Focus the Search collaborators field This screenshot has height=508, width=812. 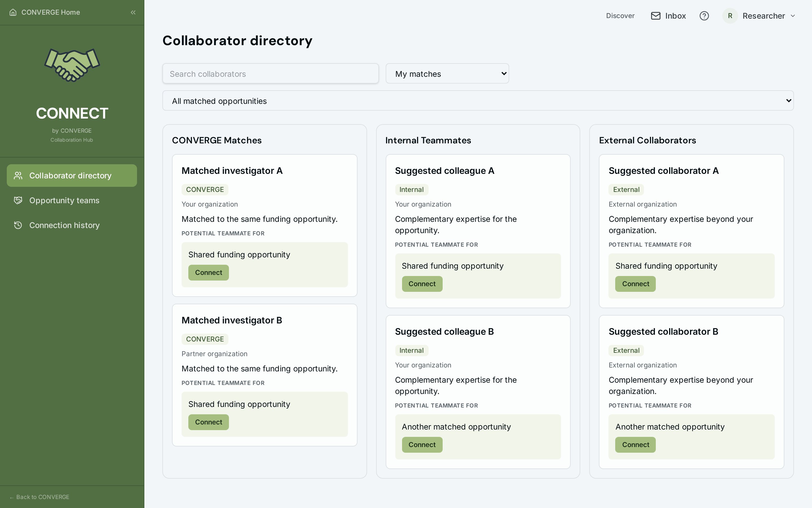tap(270, 74)
